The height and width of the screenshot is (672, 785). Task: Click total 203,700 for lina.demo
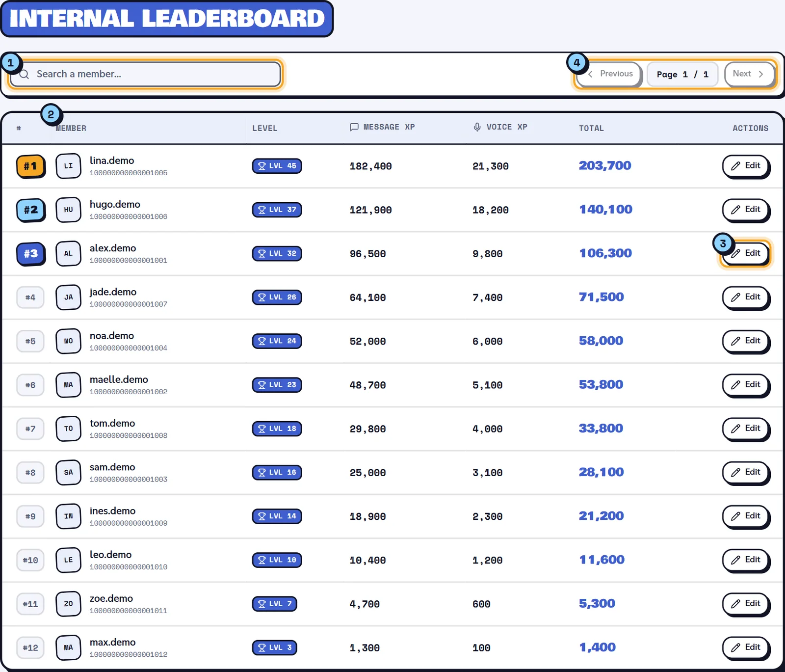pos(605,166)
